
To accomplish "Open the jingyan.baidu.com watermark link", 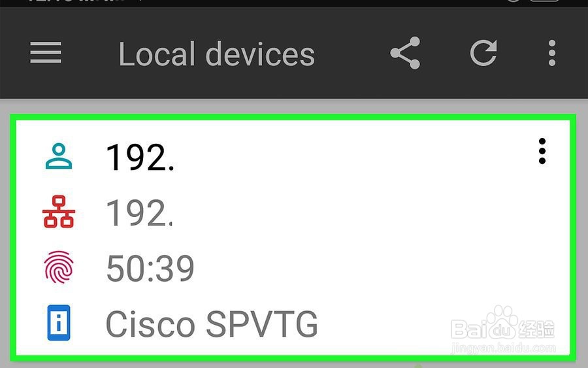I will tap(503, 348).
